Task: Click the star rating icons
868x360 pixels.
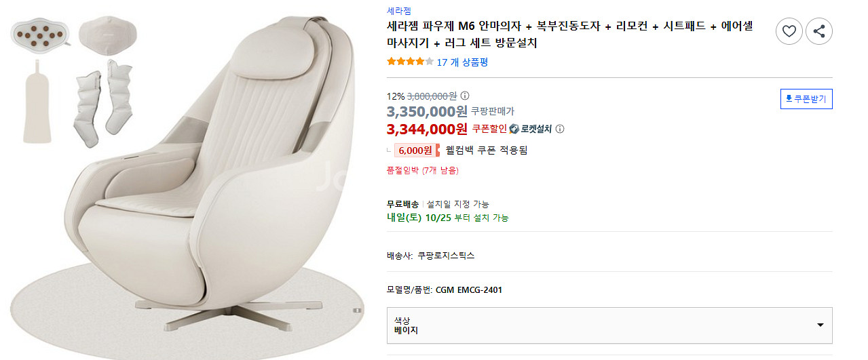Action: (410, 62)
